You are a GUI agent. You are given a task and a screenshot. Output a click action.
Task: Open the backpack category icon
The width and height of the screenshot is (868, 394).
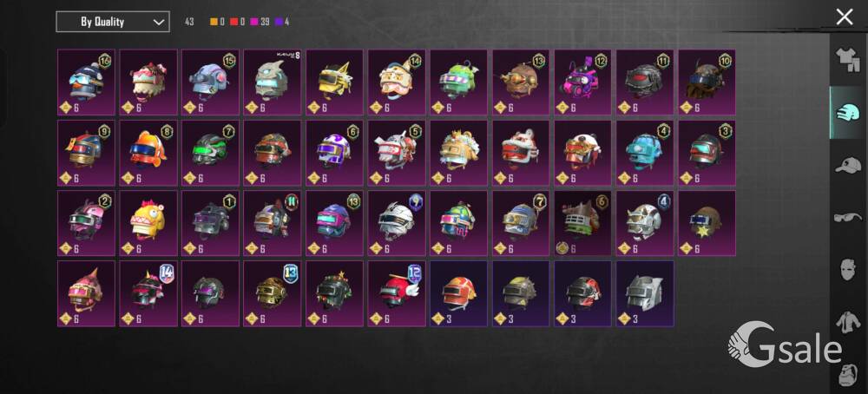tap(848, 377)
